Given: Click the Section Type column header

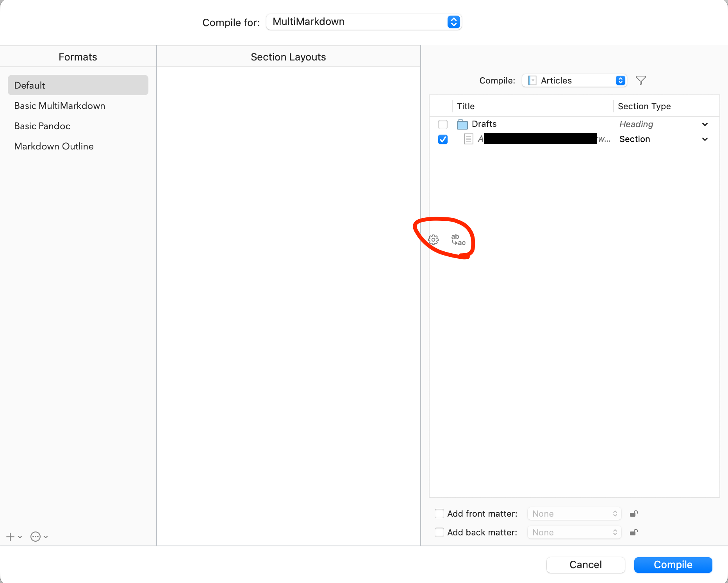Looking at the screenshot, I should tap(666, 106).
